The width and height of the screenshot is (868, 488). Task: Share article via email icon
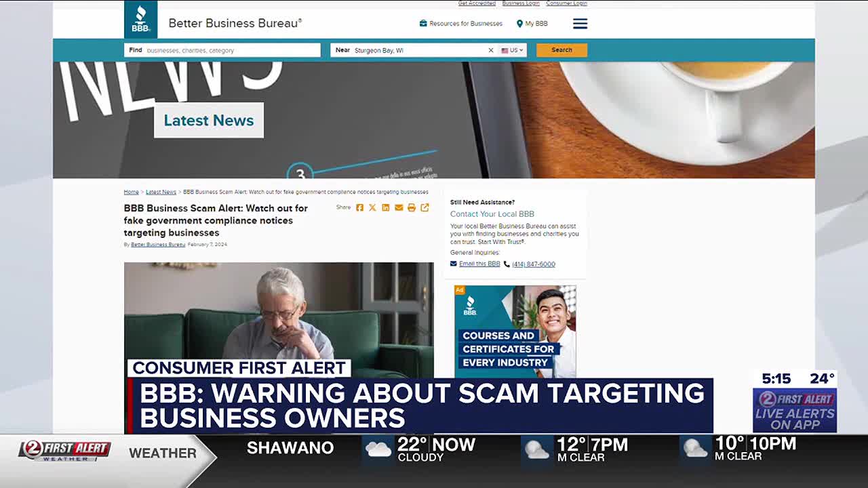point(399,208)
